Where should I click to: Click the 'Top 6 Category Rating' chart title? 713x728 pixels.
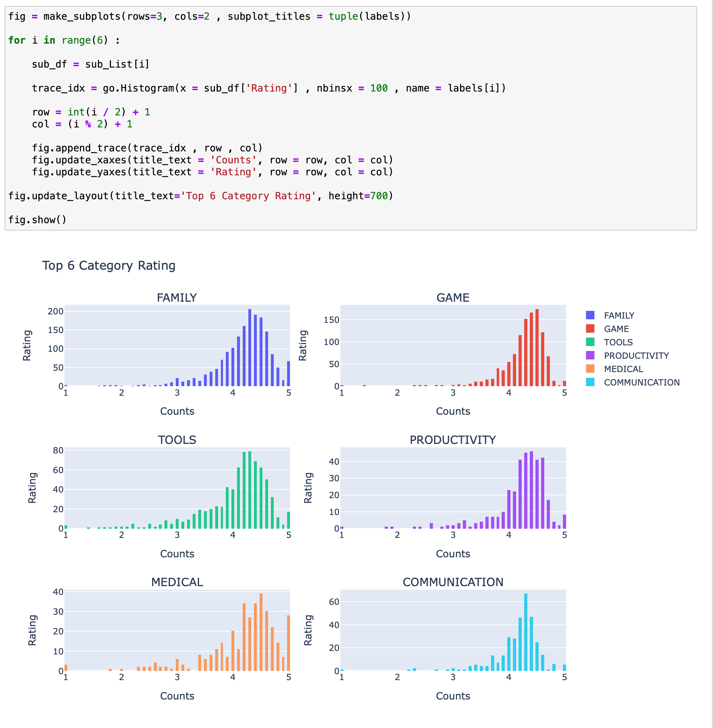click(108, 265)
